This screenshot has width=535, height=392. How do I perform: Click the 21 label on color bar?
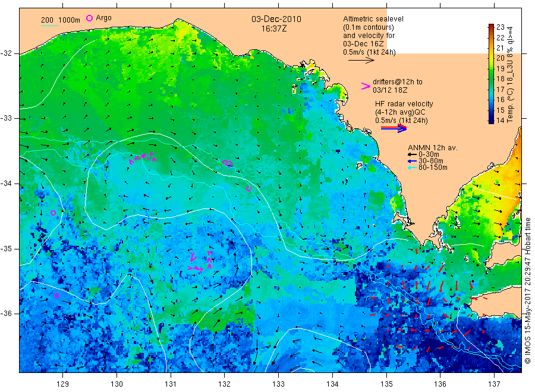click(500, 48)
